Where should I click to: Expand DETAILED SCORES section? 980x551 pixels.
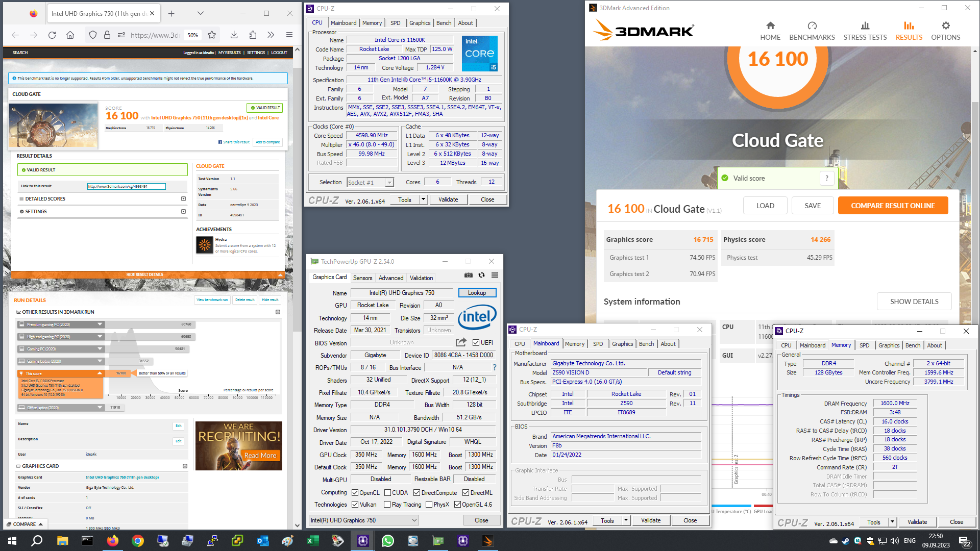(102, 199)
